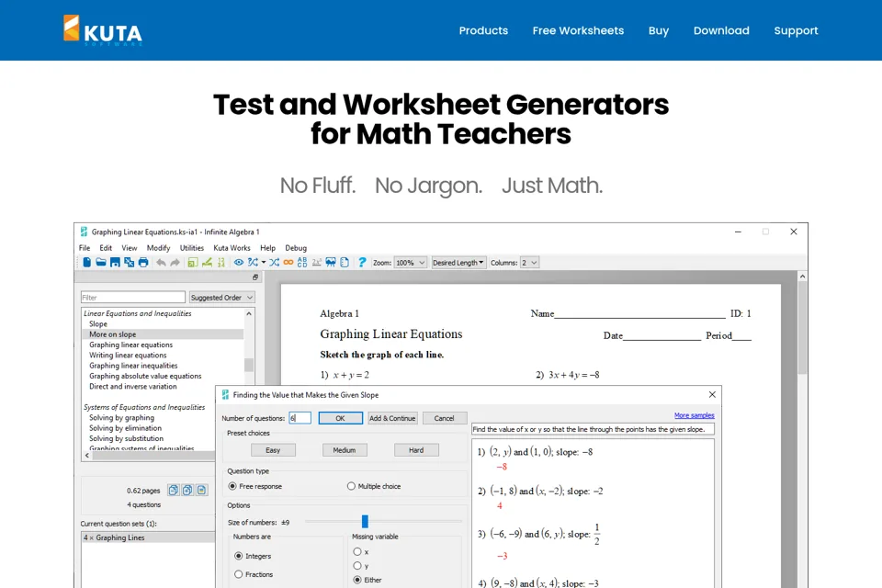The image size is (882, 588).
Task: Choose Integers under Numbers are
Action: [239, 556]
